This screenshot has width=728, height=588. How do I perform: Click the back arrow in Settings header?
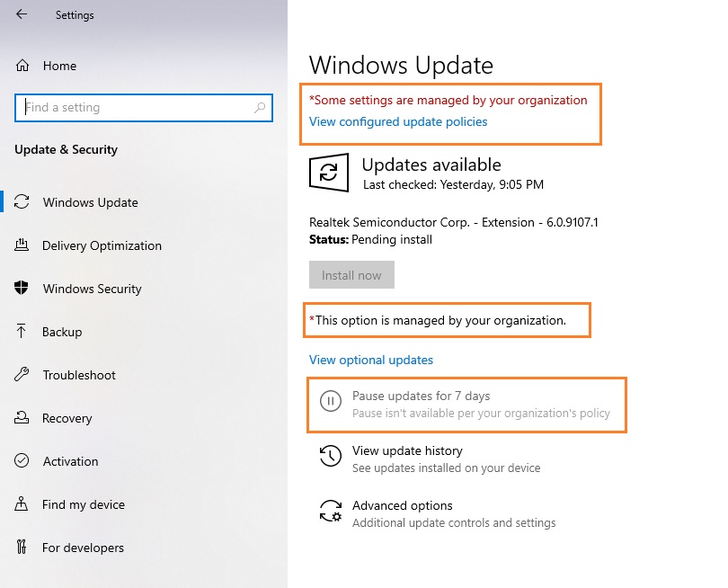[x=22, y=14]
